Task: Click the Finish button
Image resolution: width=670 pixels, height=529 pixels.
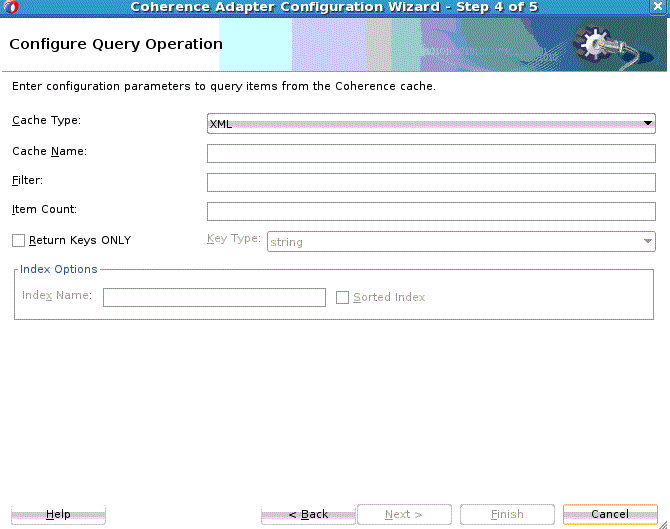Action: click(507, 514)
